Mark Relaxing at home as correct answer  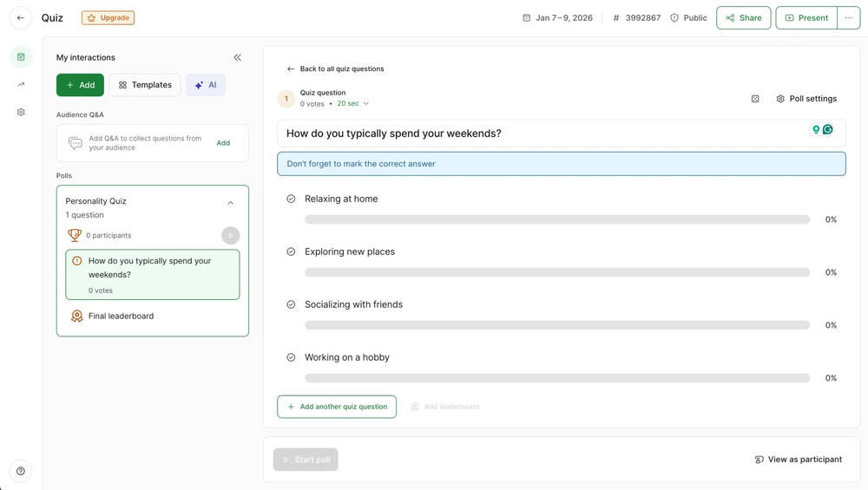coord(291,199)
